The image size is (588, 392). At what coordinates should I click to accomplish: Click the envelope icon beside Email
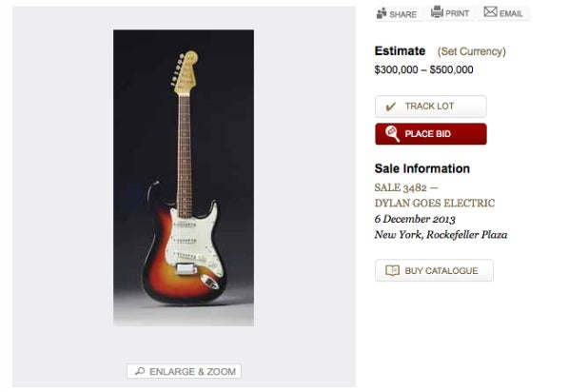coord(490,12)
